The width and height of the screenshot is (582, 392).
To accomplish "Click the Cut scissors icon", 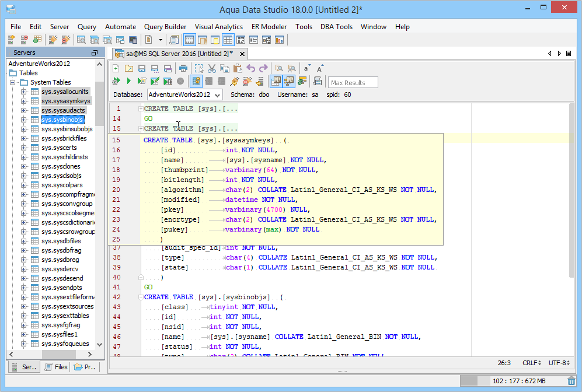I will (x=212, y=68).
